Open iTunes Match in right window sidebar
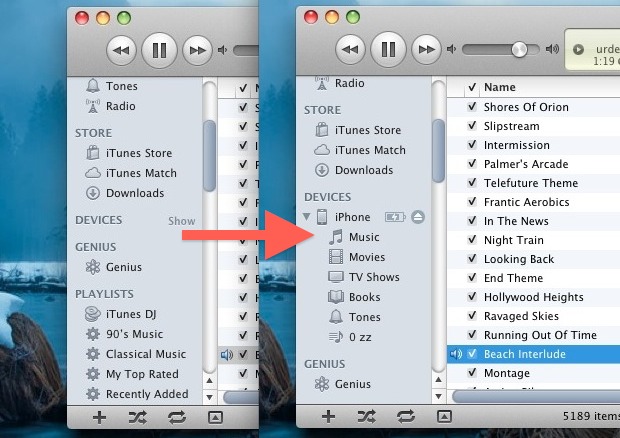Screen dimensions: 620x438 pos(360,150)
